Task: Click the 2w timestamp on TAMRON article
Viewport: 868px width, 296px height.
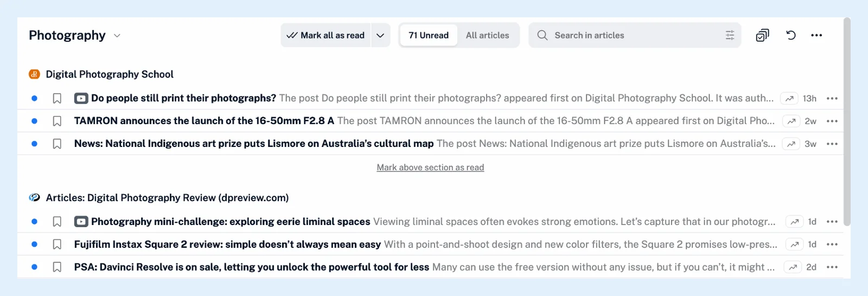Action: pyautogui.click(x=810, y=121)
